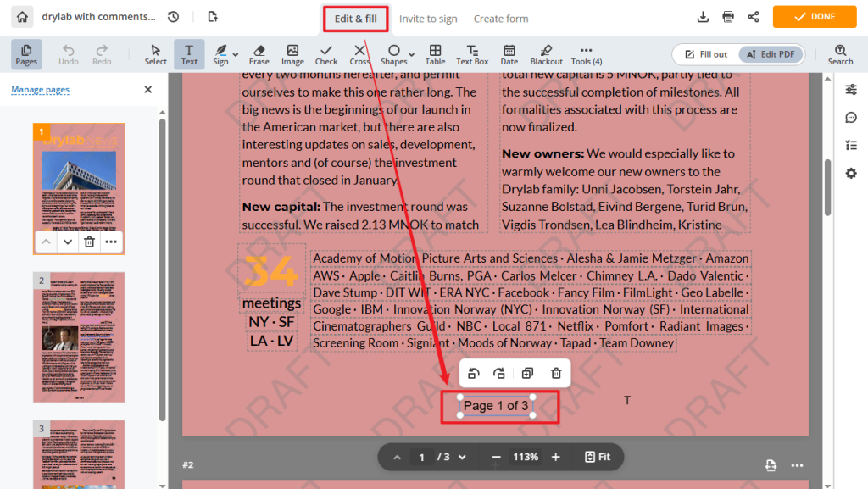Open the settings gear in right sidebar
Screen dimensions: 868x489
[x=851, y=174]
